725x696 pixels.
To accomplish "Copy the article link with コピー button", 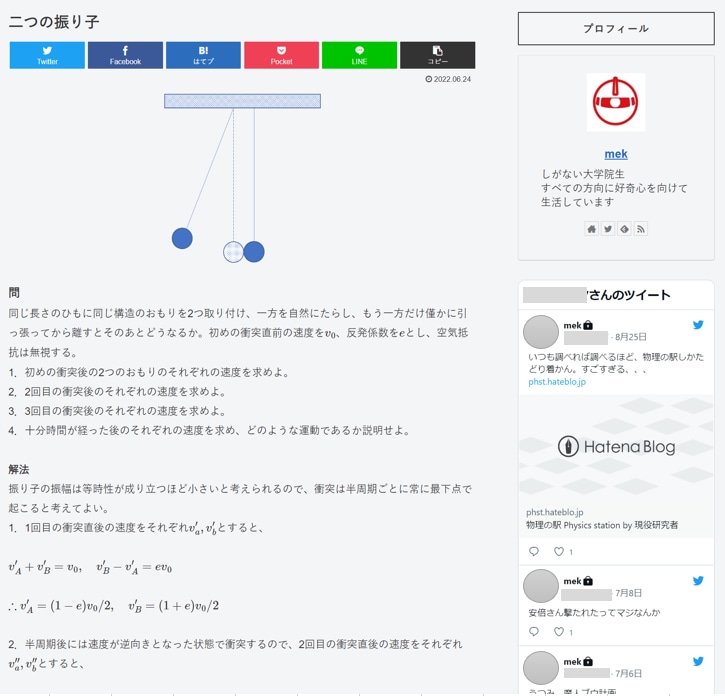I will [x=437, y=55].
